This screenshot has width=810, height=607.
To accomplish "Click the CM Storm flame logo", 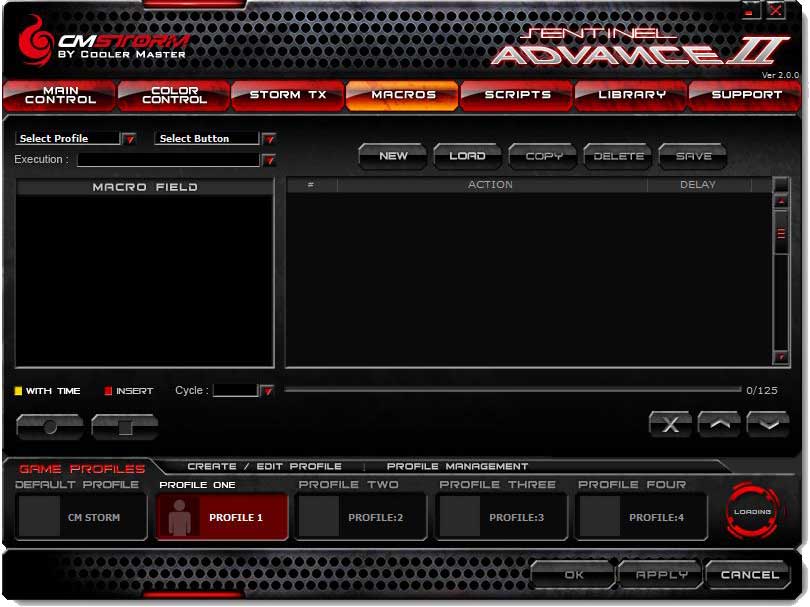I will tap(36, 40).
